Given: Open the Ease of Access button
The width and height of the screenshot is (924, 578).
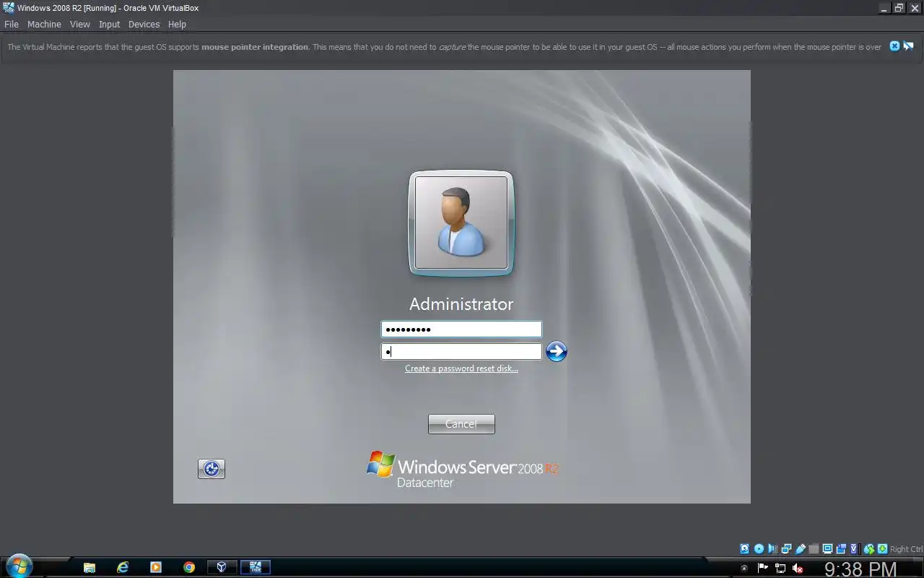Looking at the screenshot, I should 212,469.
